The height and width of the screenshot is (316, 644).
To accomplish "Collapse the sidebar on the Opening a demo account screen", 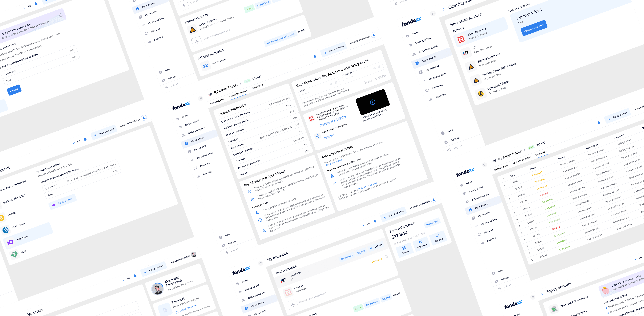I will tap(433, 13).
